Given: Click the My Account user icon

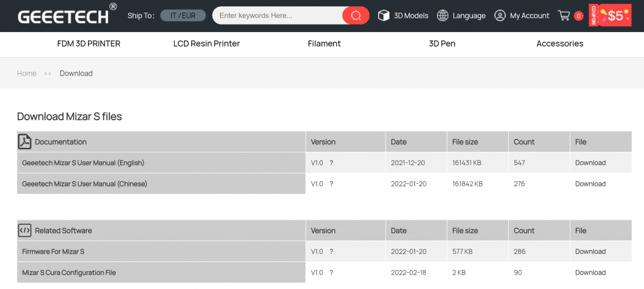Looking at the screenshot, I should coord(500,16).
